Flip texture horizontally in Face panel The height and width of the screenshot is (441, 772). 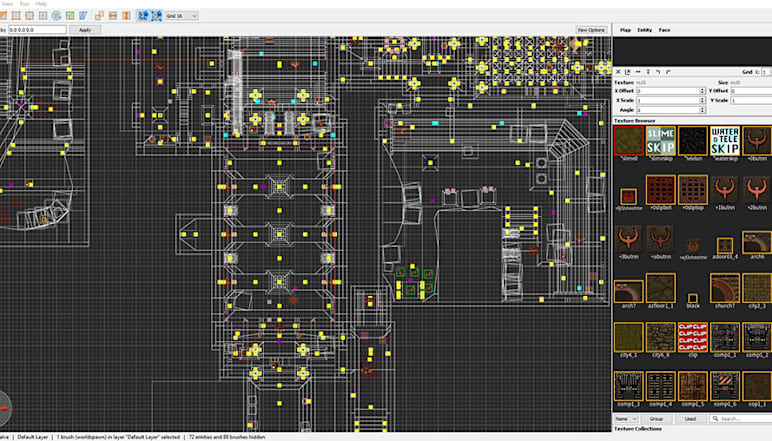click(638, 72)
